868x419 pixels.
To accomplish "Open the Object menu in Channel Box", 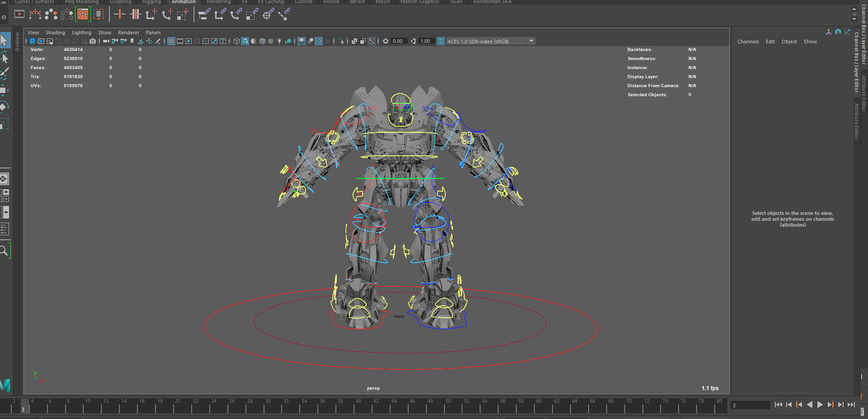I will (x=789, y=42).
